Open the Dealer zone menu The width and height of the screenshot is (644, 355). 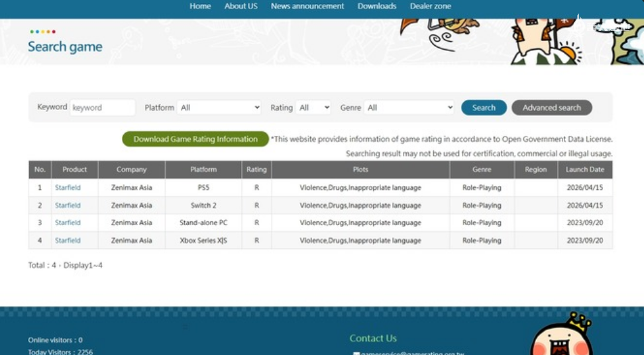(430, 6)
